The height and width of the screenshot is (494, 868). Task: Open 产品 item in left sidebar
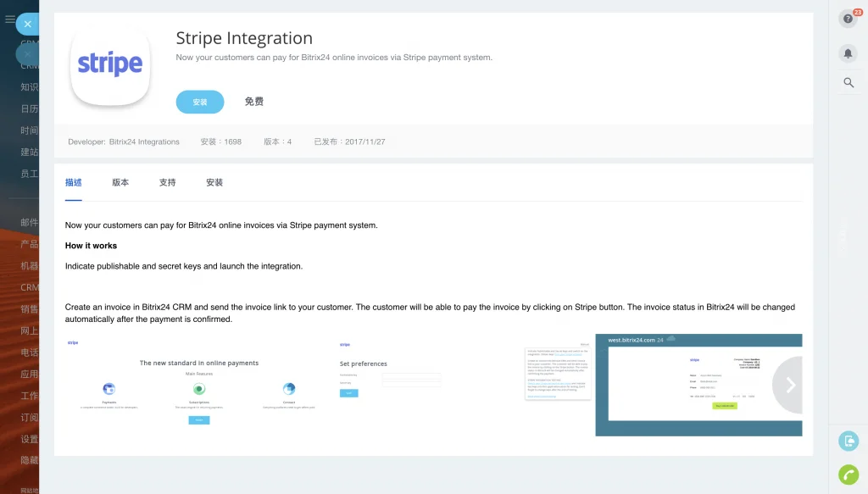[x=29, y=244]
